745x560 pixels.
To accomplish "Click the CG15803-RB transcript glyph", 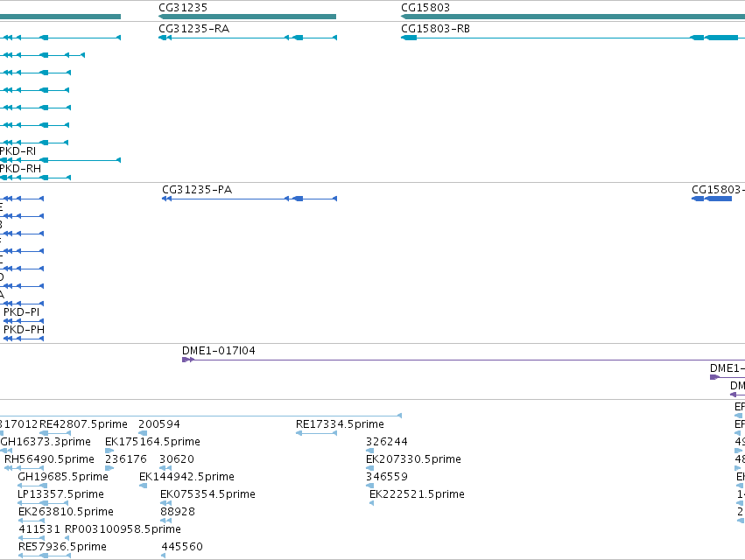I will coord(573,38).
